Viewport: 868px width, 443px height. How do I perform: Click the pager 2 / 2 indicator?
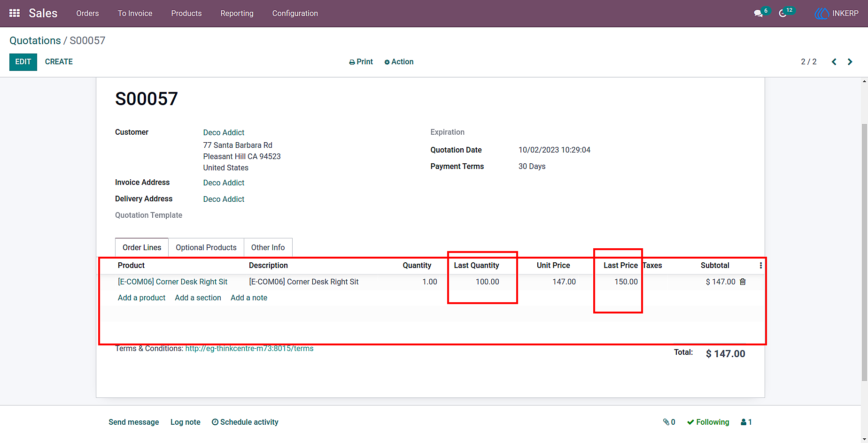(809, 62)
